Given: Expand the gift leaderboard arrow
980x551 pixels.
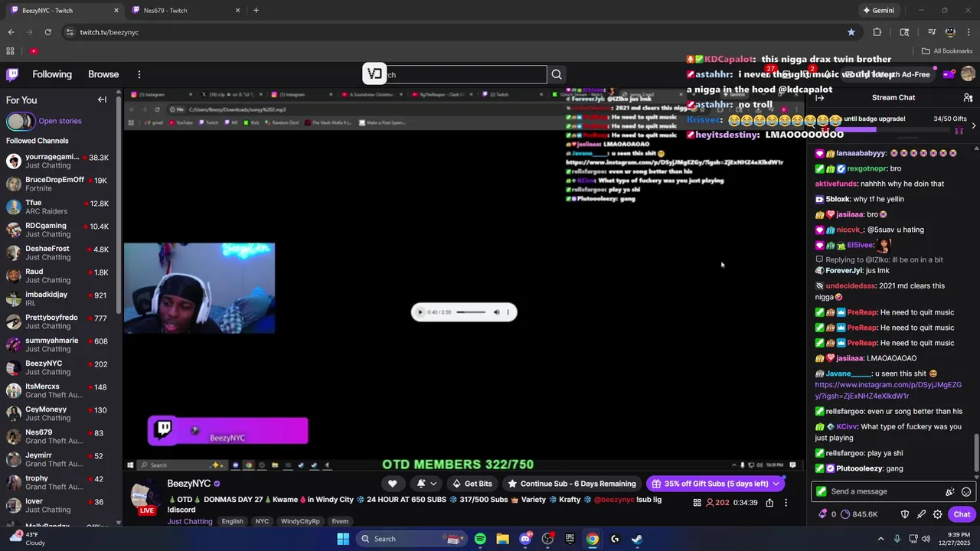Looking at the screenshot, I should (973, 126).
